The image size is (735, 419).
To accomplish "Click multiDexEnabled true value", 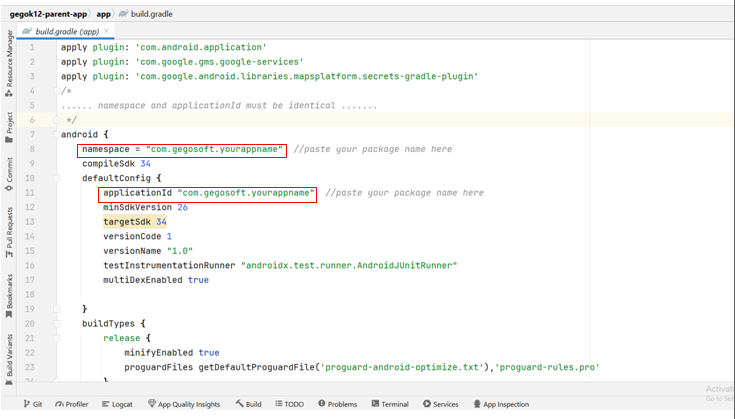I will (x=198, y=280).
